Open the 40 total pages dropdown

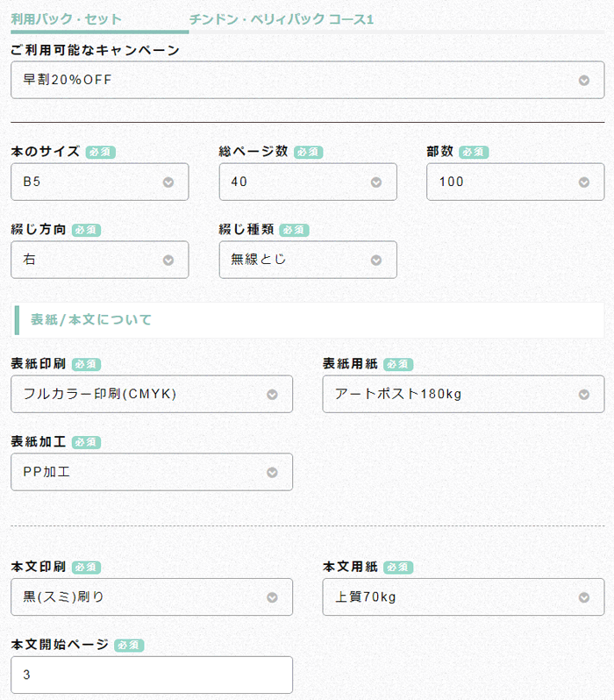308,182
